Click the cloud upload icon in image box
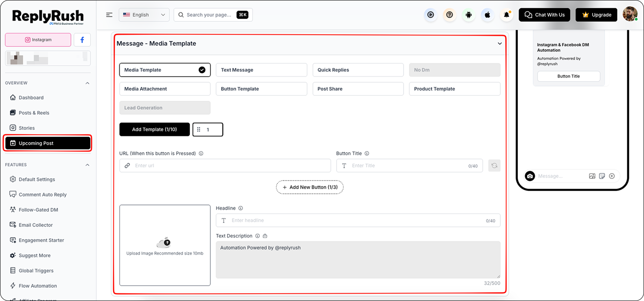This screenshot has height=301, width=644. [164, 242]
